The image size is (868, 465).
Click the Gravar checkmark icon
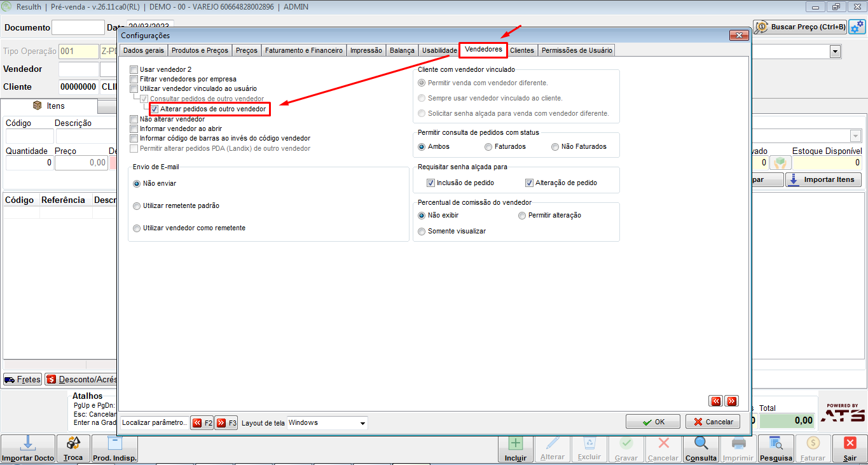[x=626, y=443]
